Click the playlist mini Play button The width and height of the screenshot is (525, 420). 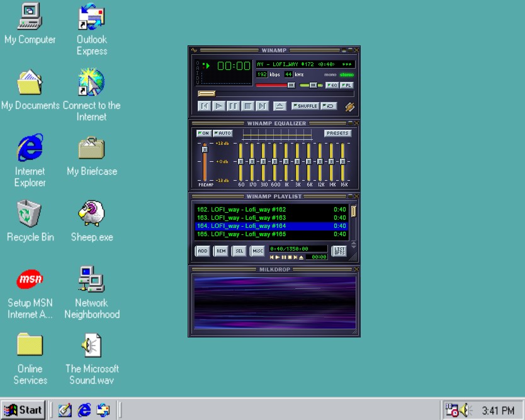[278, 257]
